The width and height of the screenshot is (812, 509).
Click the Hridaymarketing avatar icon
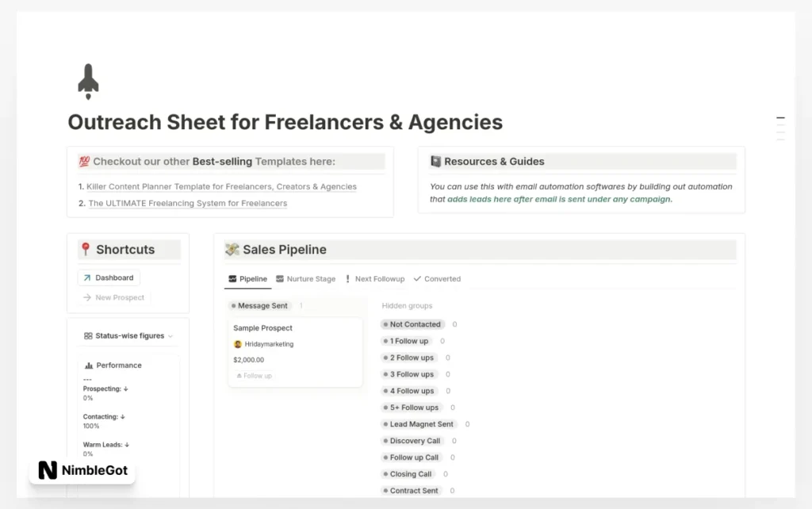pos(238,344)
